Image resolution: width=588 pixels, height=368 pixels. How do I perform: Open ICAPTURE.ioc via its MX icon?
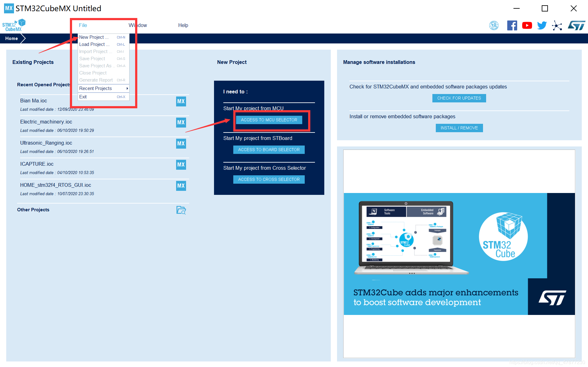click(181, 164)
